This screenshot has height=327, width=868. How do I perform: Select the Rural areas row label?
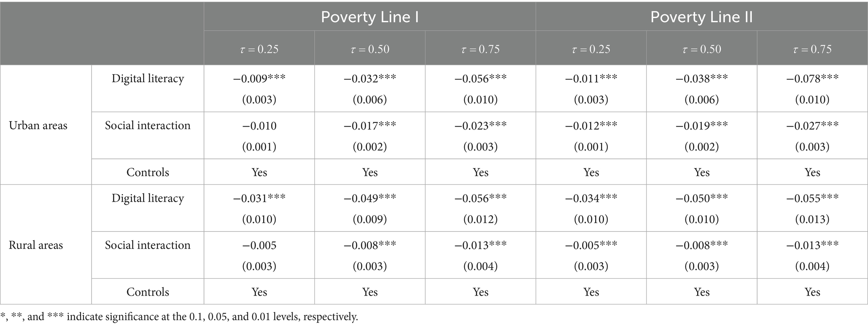pyautogui.click(x=36, y=245)
